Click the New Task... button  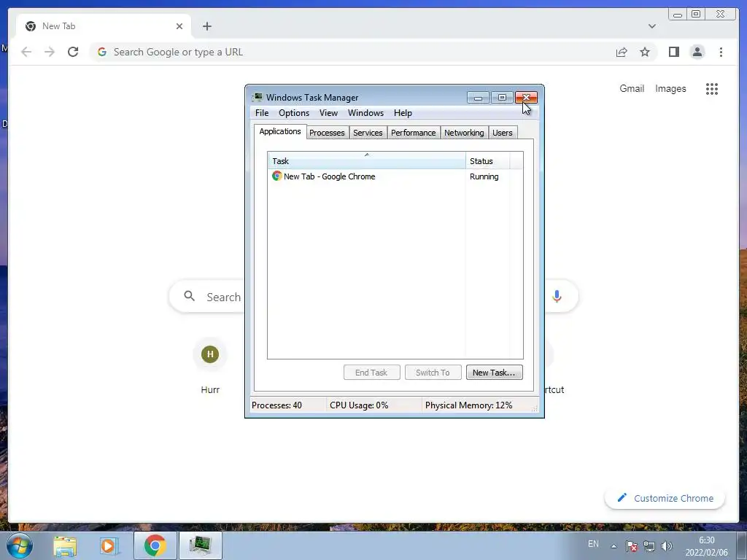tap(494, 373)
